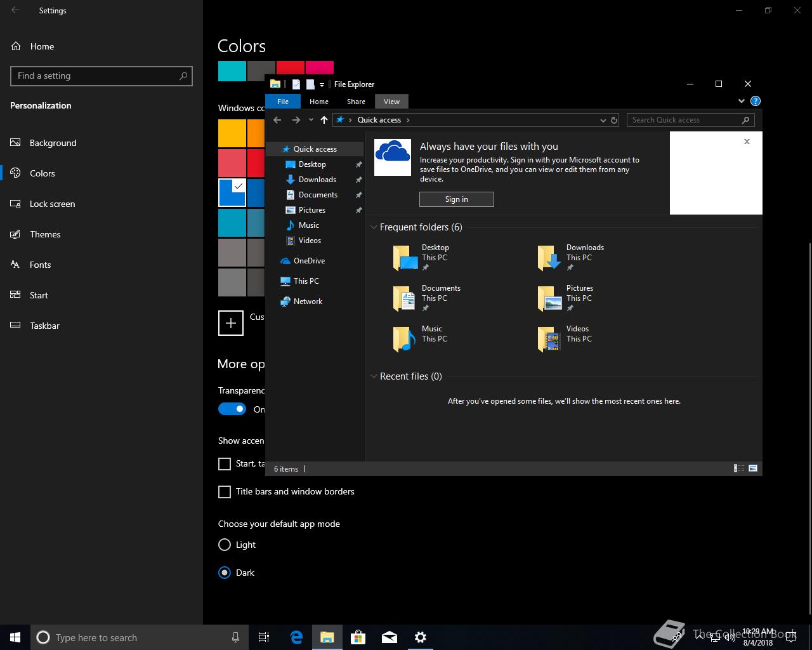Expand the ribbon with the chevron

point(742,101)
